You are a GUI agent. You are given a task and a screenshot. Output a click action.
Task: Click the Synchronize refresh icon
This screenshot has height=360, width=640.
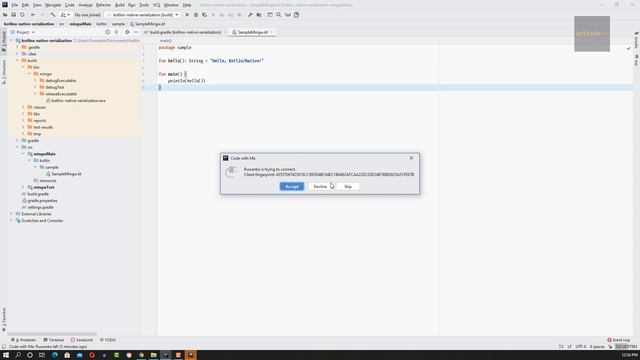coord(22,15)
